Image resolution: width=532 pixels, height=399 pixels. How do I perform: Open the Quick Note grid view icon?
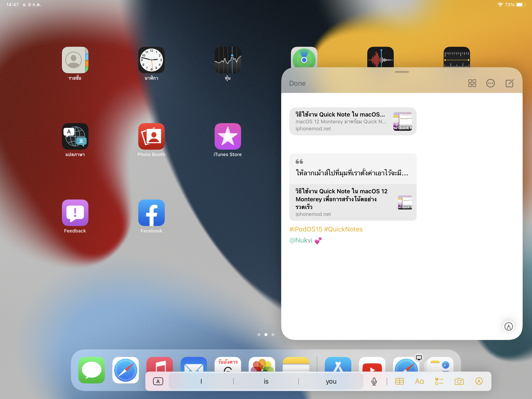point(472,83)
